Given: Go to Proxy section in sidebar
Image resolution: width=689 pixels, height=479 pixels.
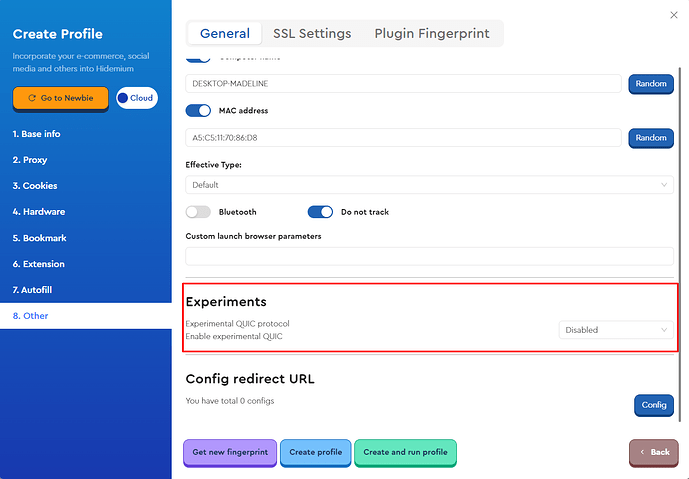Looking at the screenshot, I should pyautogui.click(x=30, y=160).
